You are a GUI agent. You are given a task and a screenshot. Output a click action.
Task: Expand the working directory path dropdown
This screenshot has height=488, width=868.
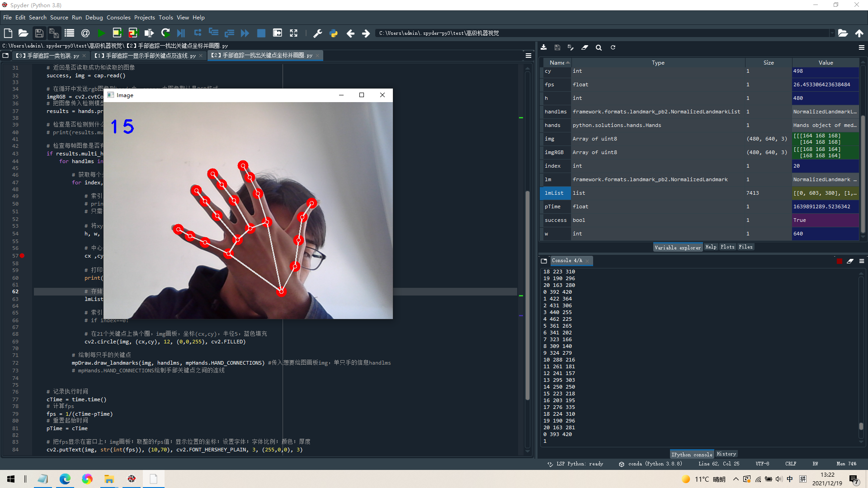(x=832, y=33)
